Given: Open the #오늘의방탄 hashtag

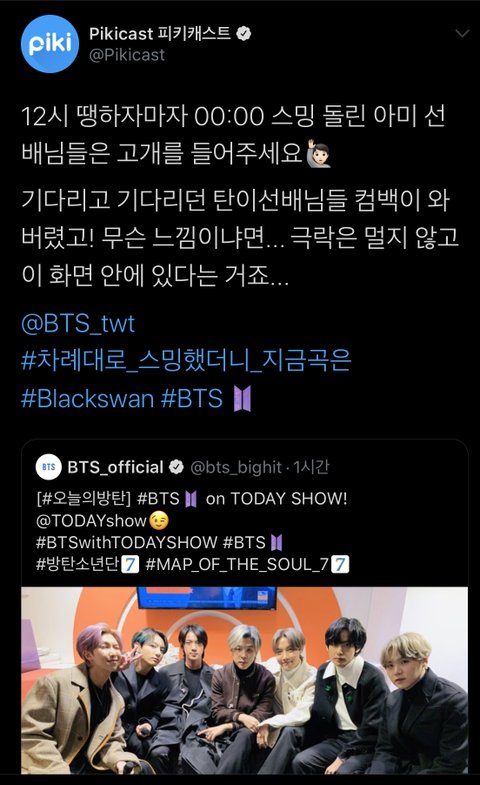Looking at the screenshot, I should tap(83, 499).
